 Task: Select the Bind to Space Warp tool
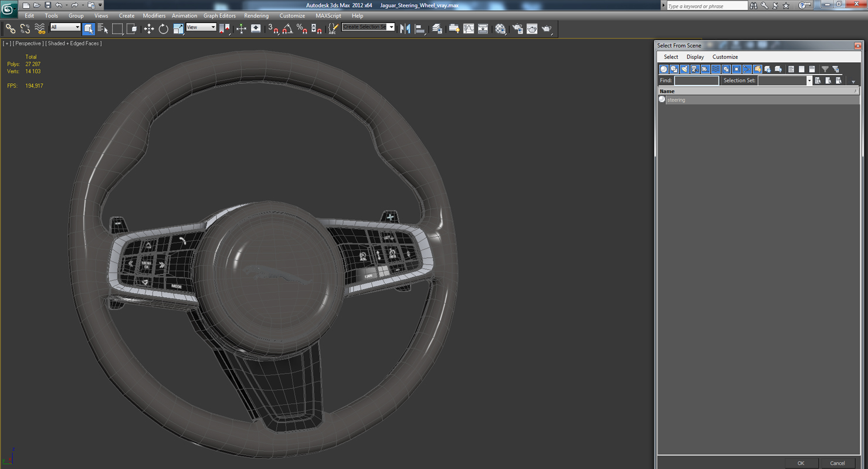click(40, 29)
